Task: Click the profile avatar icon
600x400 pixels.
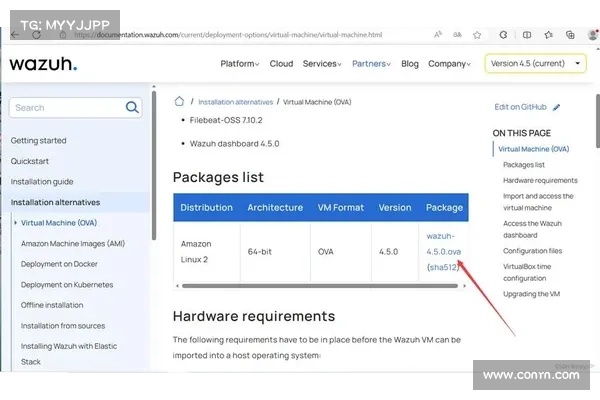Action: click(x=593, y=35)
